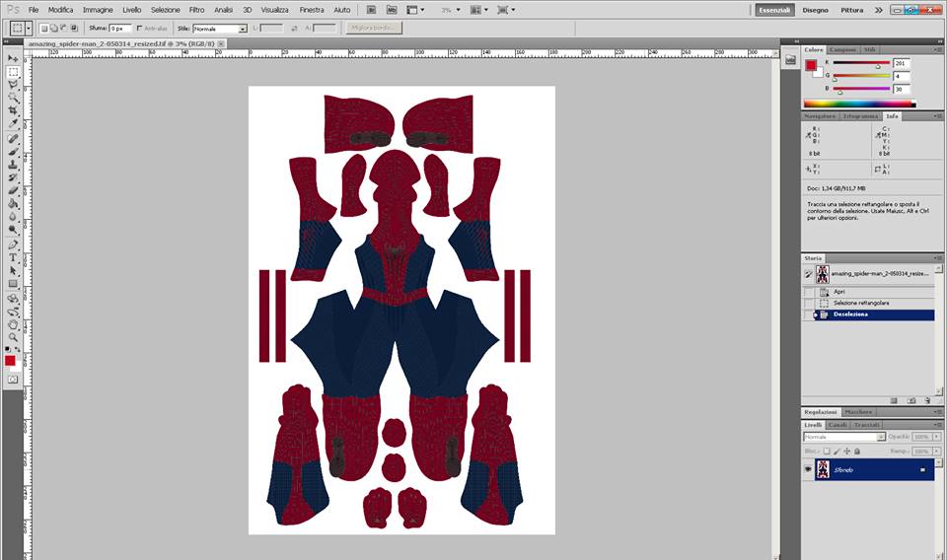Delete current state in Storia panel

(927, 400)
